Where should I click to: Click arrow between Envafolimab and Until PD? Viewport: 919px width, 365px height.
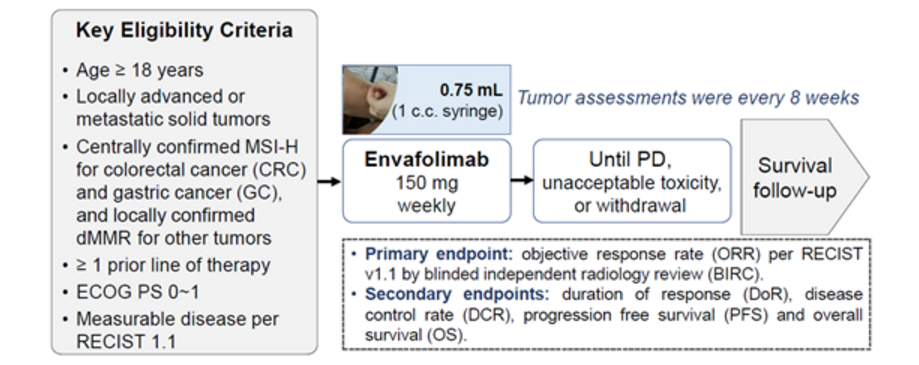pyautogui.click(x=522, y=180)
